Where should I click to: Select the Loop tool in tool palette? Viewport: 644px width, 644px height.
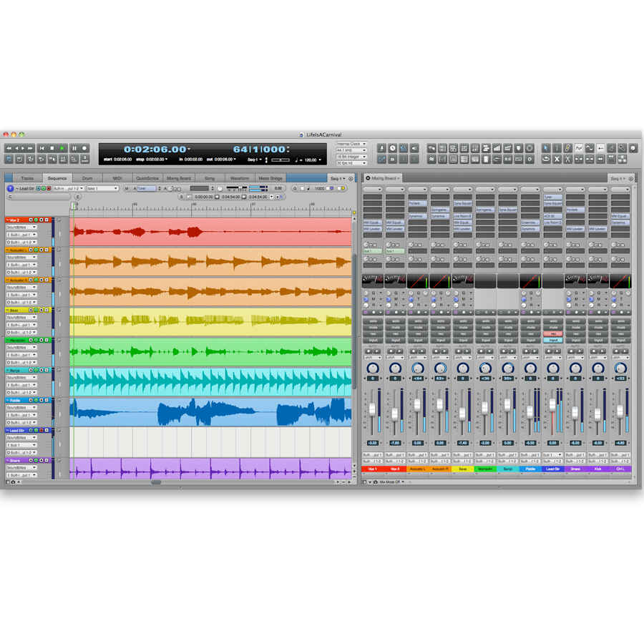point(546,159)
